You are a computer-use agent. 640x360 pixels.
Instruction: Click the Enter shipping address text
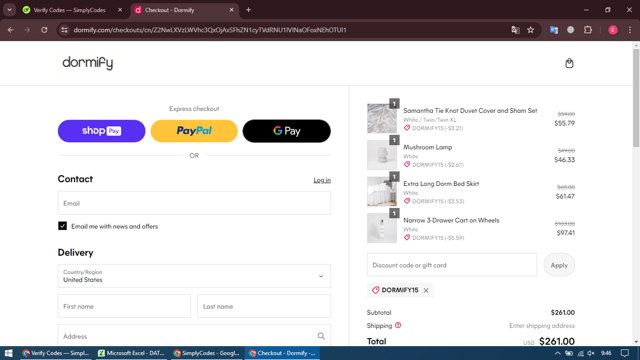point(542,325)
